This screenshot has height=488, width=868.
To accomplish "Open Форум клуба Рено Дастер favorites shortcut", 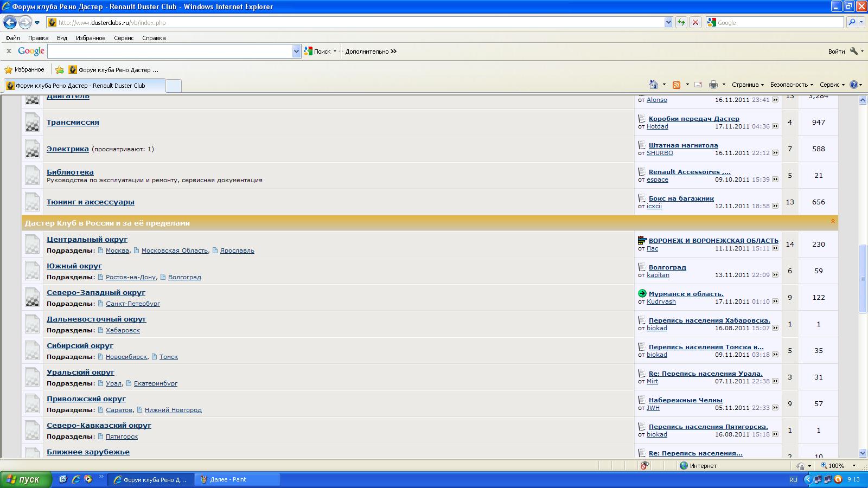I will pyautogui.click(x=114, y=69).
